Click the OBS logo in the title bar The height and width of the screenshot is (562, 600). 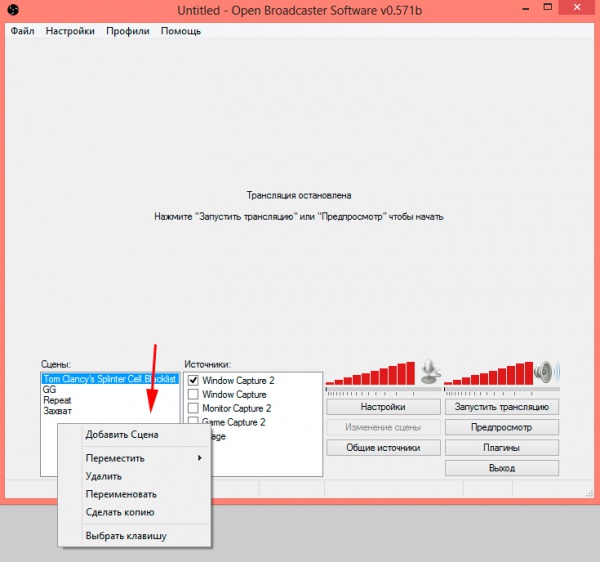point(14,9)
